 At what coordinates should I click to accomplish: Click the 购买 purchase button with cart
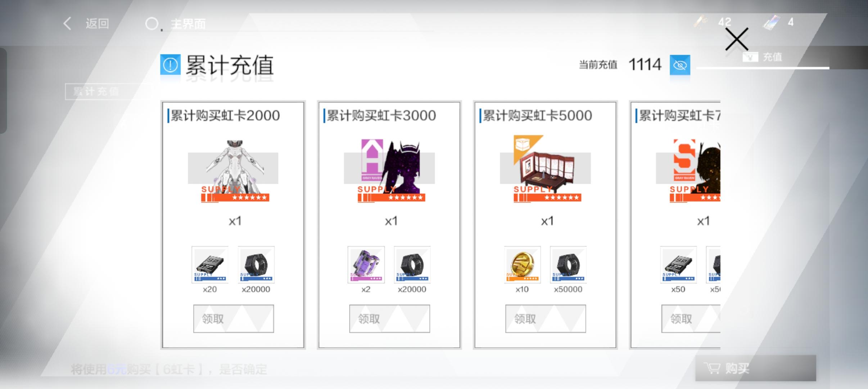click(x=755, y=368)
